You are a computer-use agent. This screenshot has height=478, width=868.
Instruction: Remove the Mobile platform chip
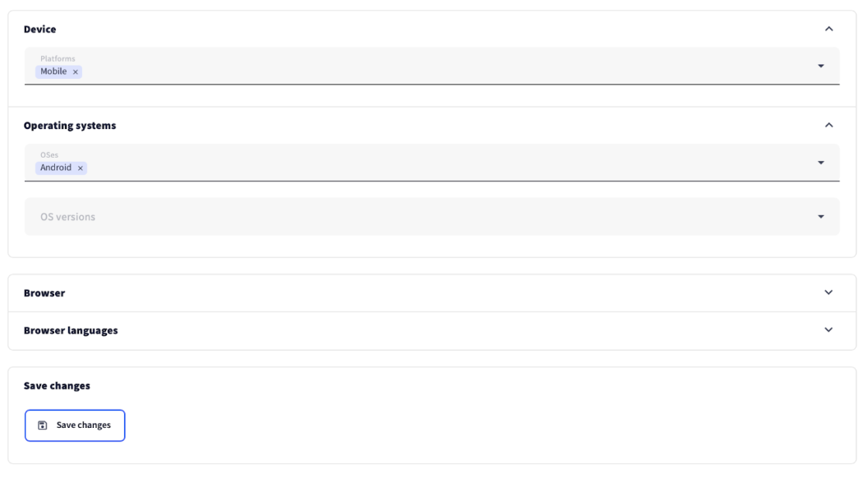point(76,72)
